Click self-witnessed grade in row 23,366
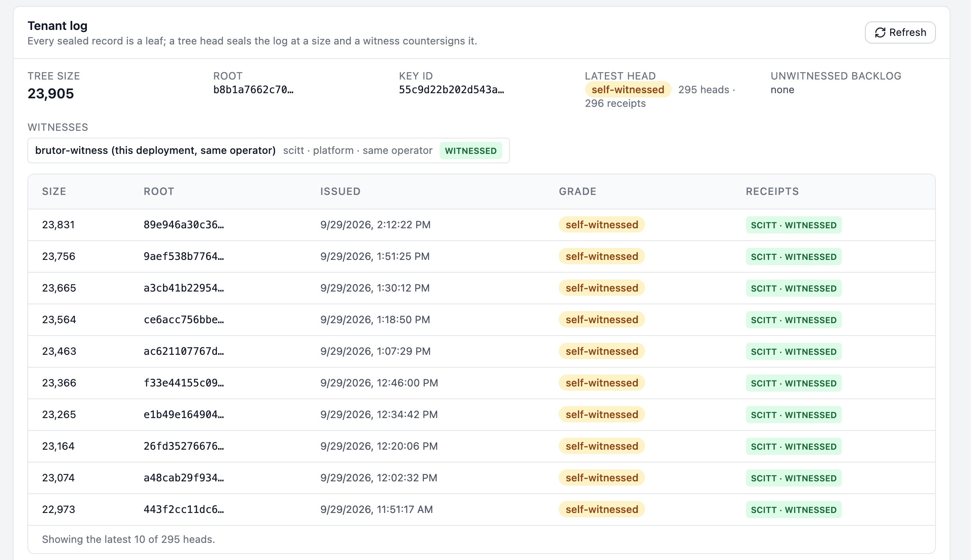Viewport: 971px width, 560px height. tap(602, 383)
